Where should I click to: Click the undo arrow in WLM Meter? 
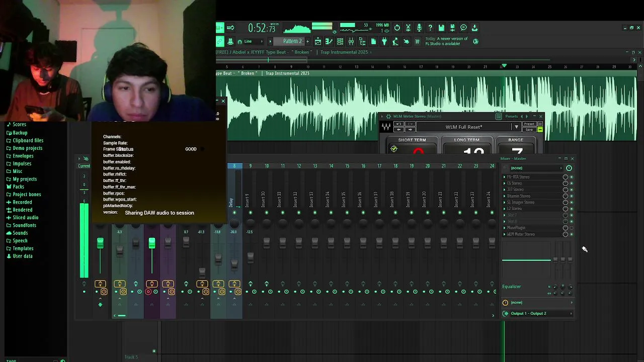399,124
